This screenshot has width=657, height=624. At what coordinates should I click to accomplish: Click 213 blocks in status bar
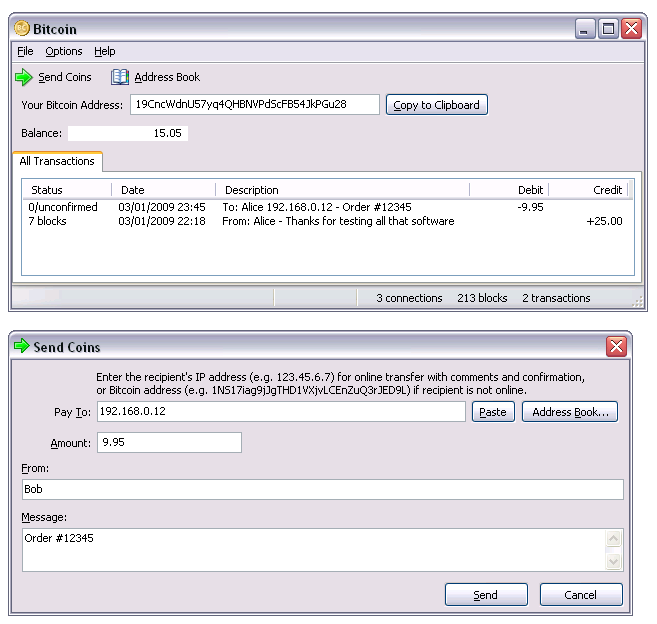pyautogui.click(x=482, y=298)
